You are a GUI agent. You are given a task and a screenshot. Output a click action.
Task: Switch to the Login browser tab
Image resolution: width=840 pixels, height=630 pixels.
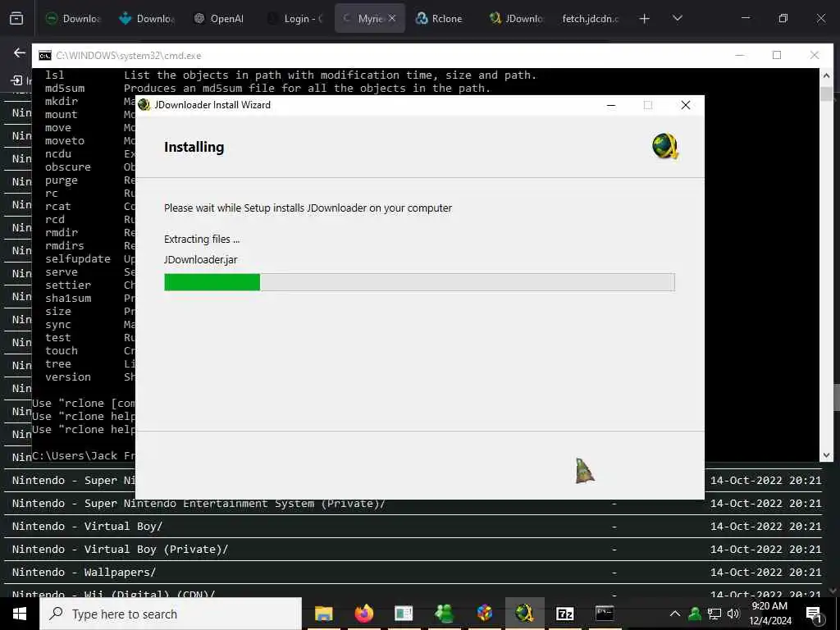294,18
